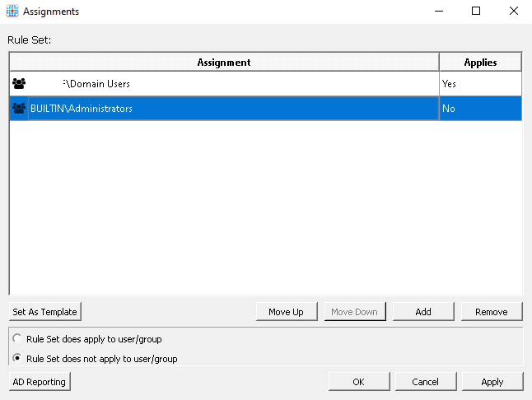Remove the selected assignment
The height and width of the screenshot is (400, 532).
click(x=492, y=312)
